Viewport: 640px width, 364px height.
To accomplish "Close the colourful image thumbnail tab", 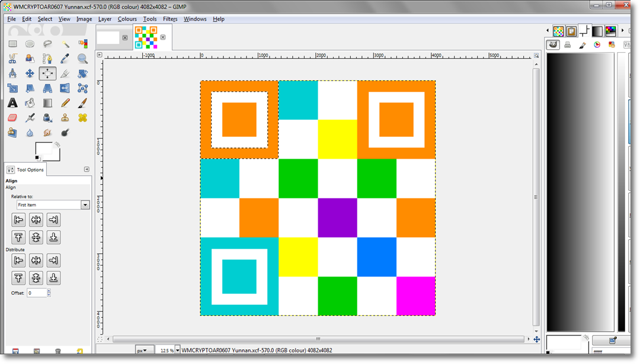I will (x=163, y=37).
